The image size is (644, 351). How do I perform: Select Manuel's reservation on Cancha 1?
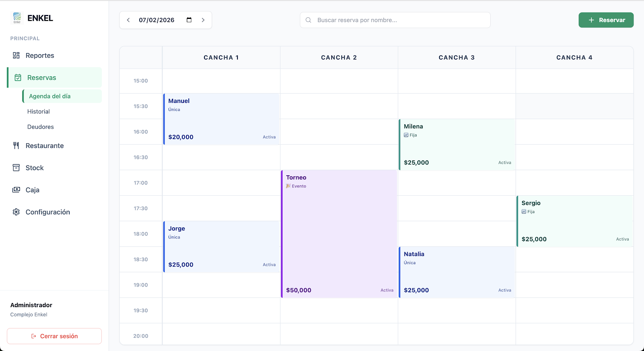(x=221, y=119)
